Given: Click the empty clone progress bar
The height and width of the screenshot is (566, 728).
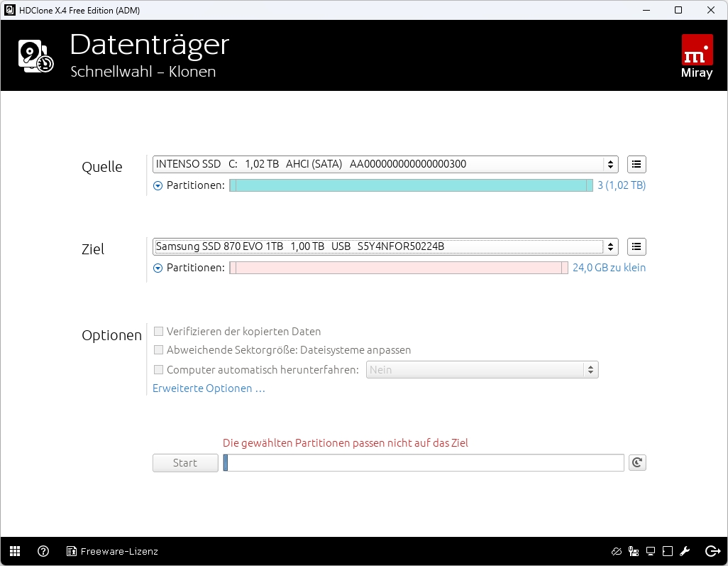Looking at the screenshot, I should (x=424, y=463).
